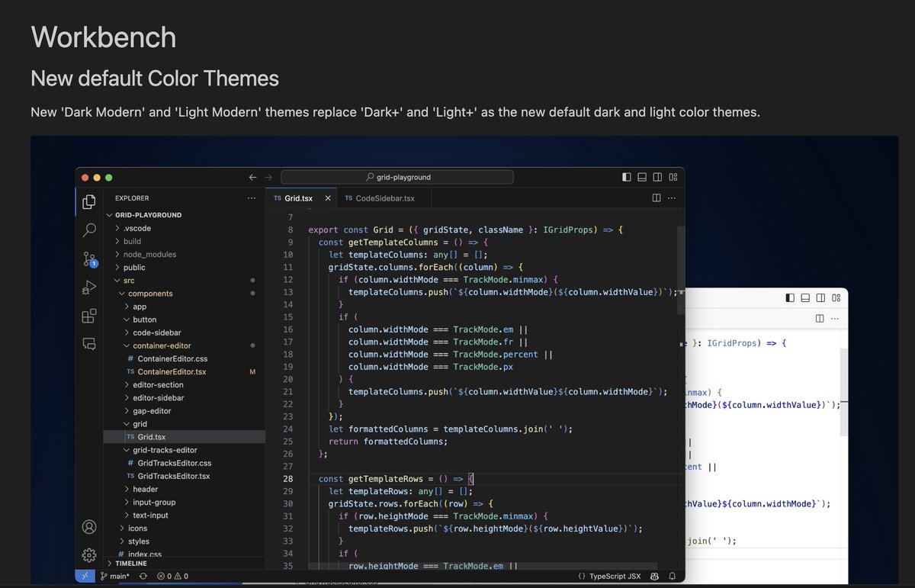
Task: Open ContainerEditor.tsx in explorer
Action: pos(184,371)
